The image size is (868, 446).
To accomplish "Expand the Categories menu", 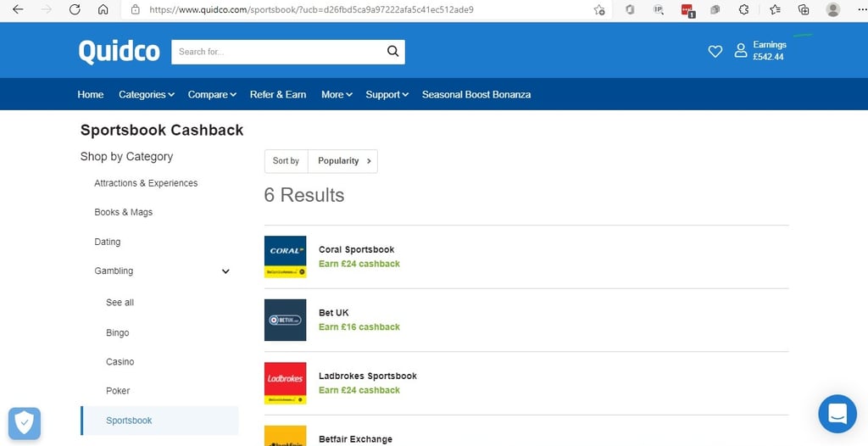I will pos(147,95).
